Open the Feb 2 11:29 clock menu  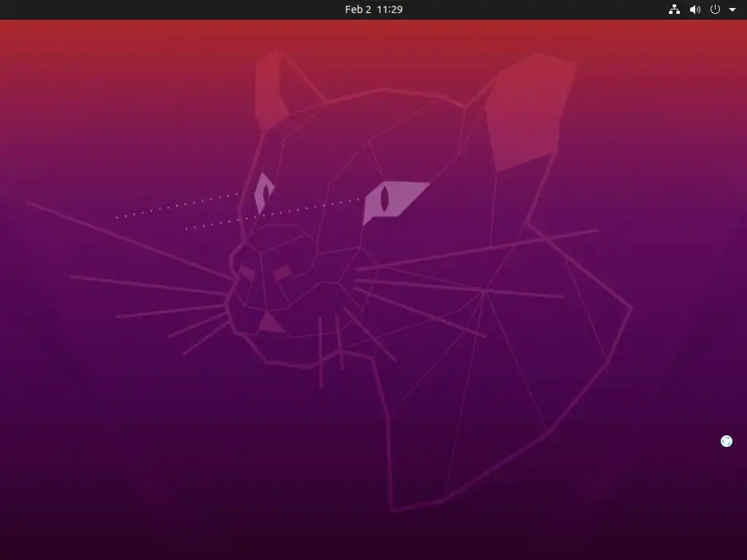pos(373,9)
